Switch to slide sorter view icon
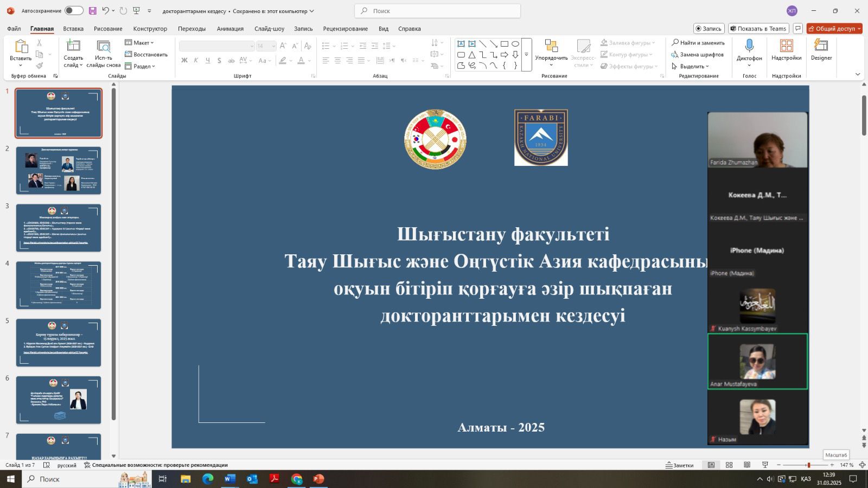Viewport: 868px width, 488px height. [x=729, y=465]
